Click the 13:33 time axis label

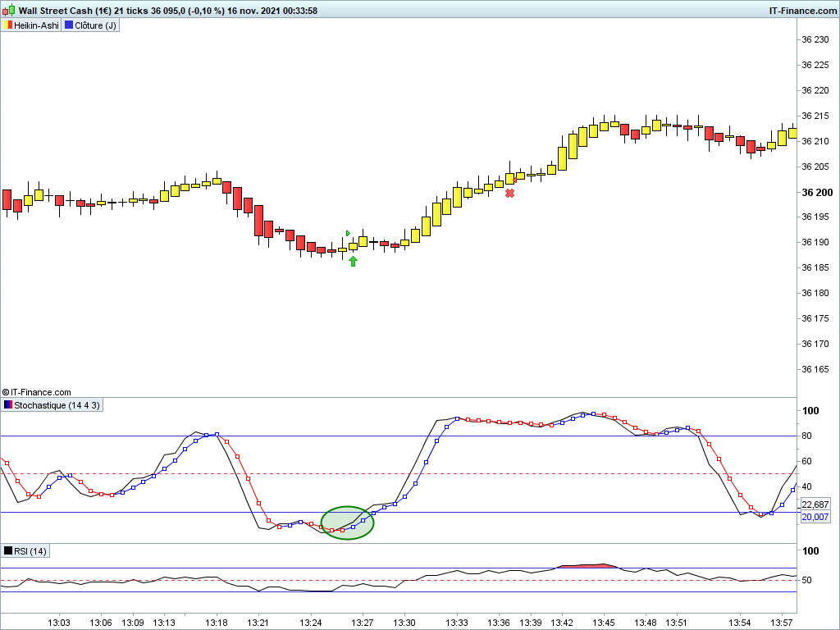(457, 623)
